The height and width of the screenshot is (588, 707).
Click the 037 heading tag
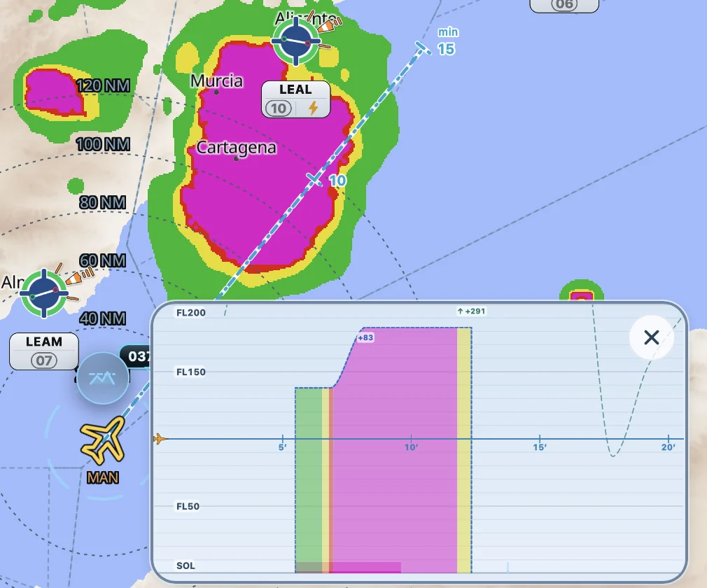pyautogui.click(x=136, y=356)
